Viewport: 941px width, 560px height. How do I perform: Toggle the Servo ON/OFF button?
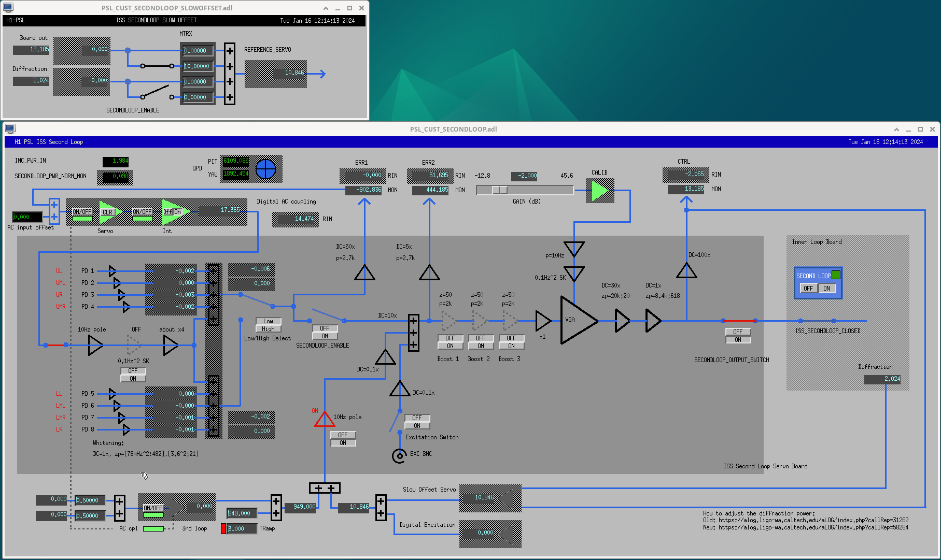[82, 212]
